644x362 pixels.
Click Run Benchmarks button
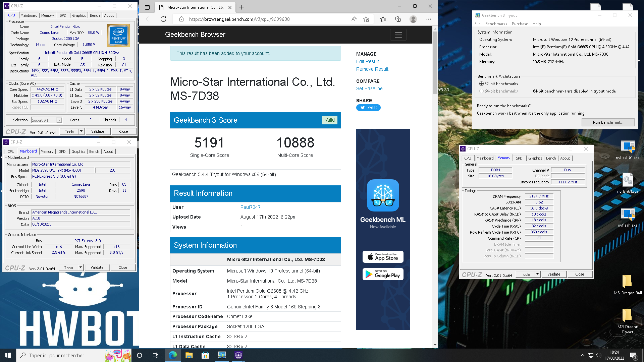pos(608,122)
